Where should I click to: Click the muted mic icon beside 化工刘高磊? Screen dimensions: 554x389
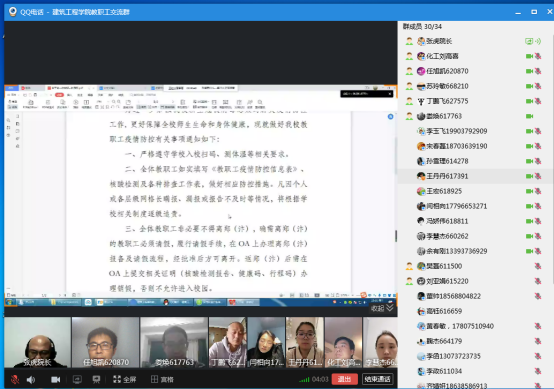[x=538, y=56]
